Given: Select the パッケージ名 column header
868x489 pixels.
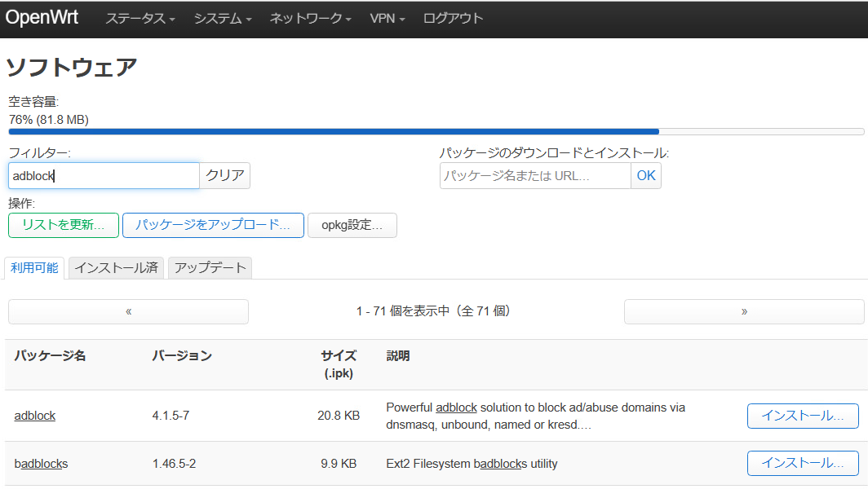Looking at the screenshot, I should coord(50,355).
